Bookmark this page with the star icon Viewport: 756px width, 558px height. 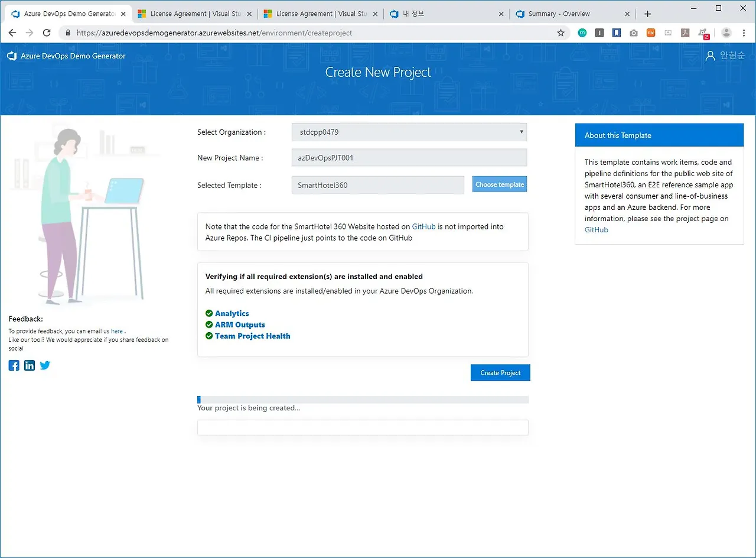tap(561, 33)
